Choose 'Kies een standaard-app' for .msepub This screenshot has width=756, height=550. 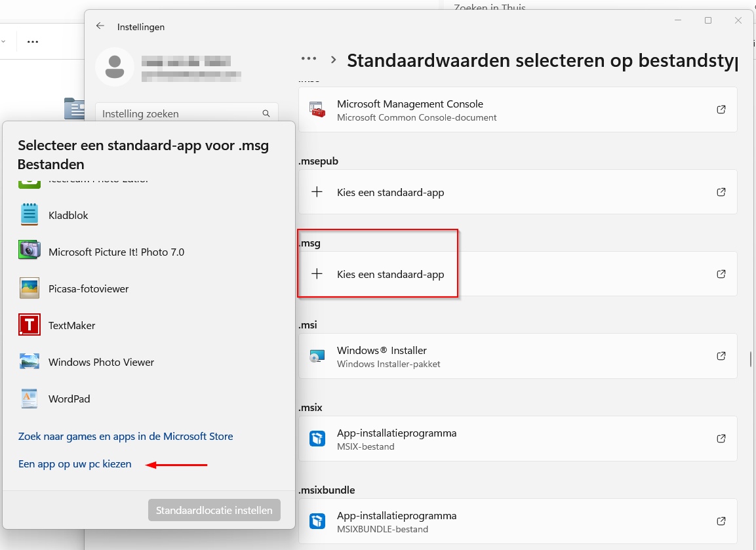coord(390,192)
